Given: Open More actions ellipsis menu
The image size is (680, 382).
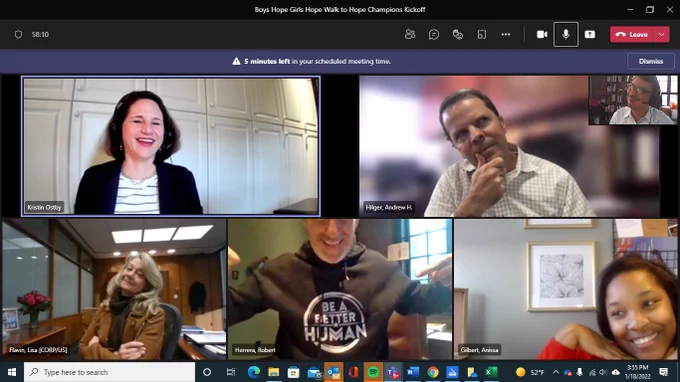Looking at the screenshot, I should (x=506, y=34).
